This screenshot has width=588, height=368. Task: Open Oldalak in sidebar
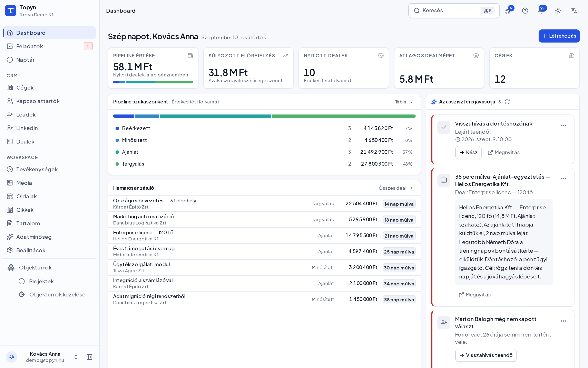click(x=50, y=196)
